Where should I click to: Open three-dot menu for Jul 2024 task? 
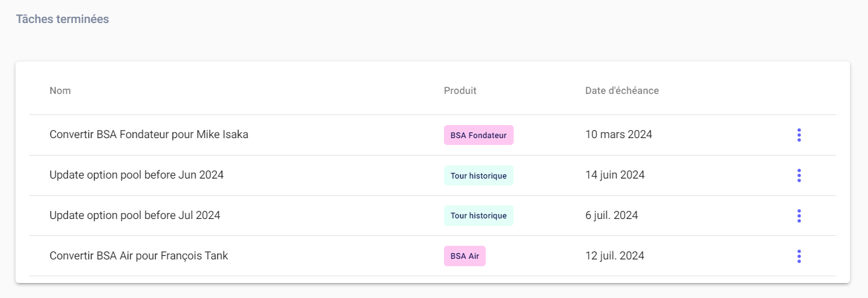click(799, 216)
